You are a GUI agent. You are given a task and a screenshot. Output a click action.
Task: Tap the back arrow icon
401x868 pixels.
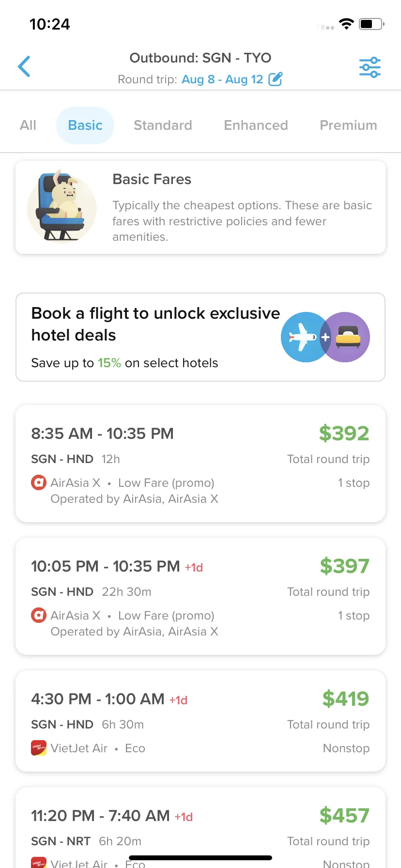[24, 66]
